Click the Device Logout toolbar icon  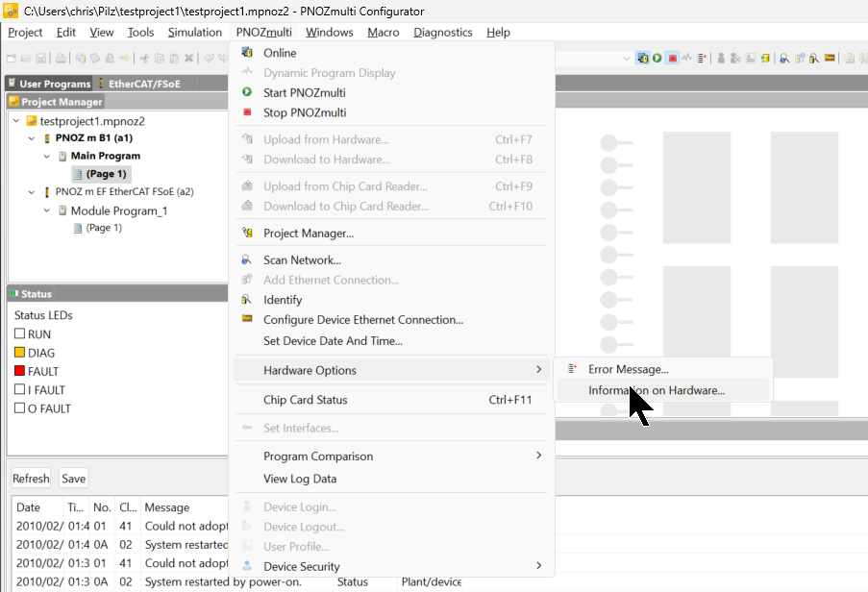[735, 58]
